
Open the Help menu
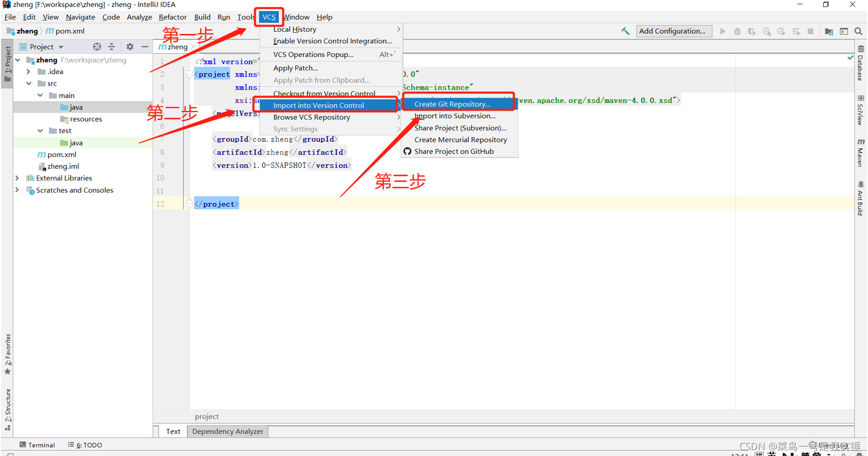(324, 17)
